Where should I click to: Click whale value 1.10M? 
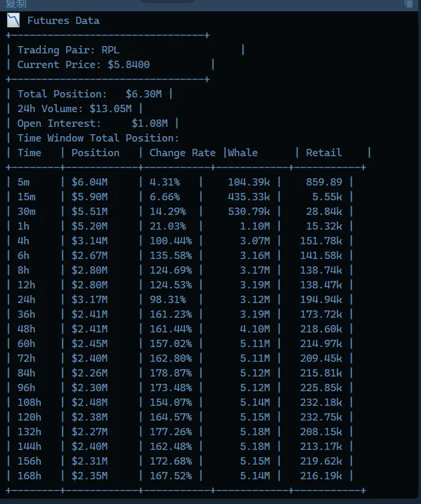[255, 226]
